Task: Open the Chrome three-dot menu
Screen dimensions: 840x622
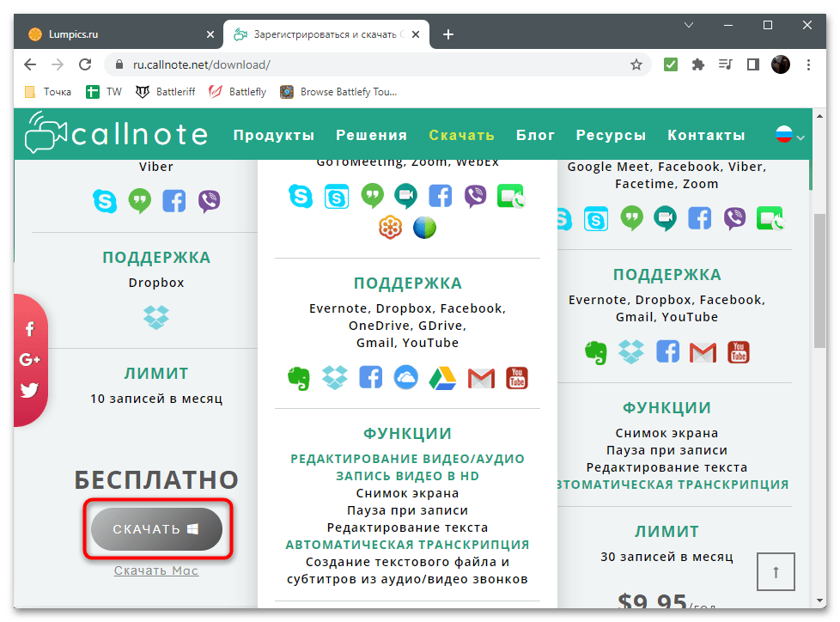Action: point(808,64)
